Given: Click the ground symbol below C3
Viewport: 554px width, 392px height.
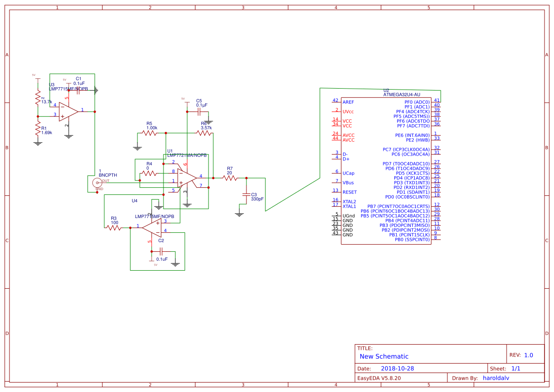Looking at the screenshot, I should (x=239, y=214).
